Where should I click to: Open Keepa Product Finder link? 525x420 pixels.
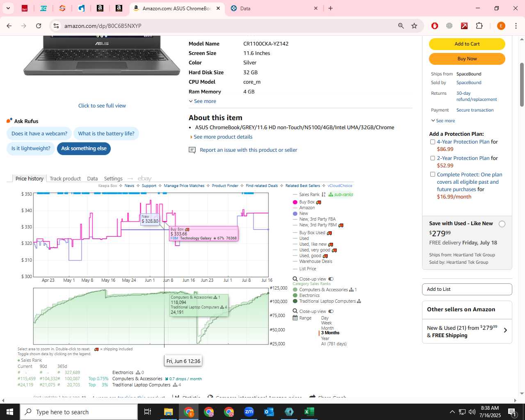coord(225,186)
